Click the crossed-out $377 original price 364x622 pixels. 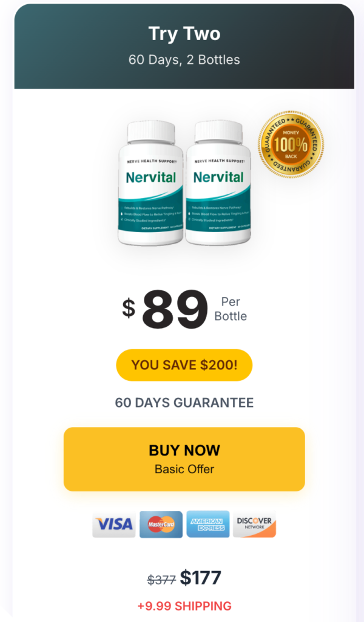tap(161, 580)
